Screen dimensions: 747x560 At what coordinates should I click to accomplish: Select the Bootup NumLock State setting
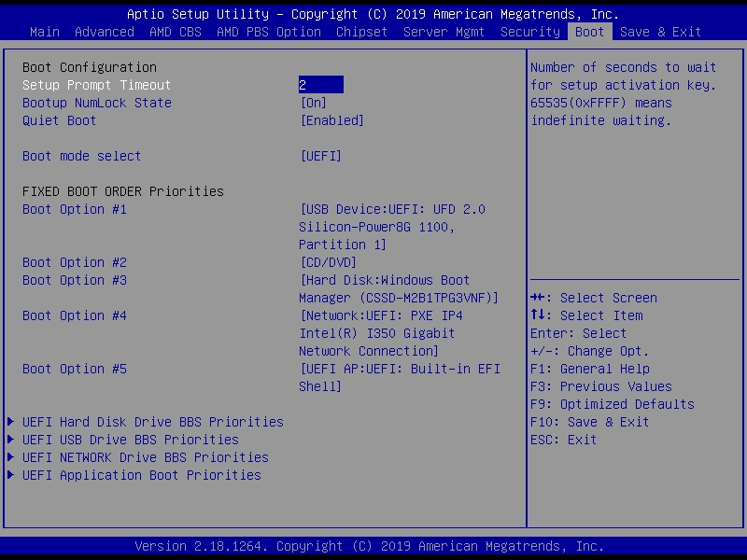(97, 103)
